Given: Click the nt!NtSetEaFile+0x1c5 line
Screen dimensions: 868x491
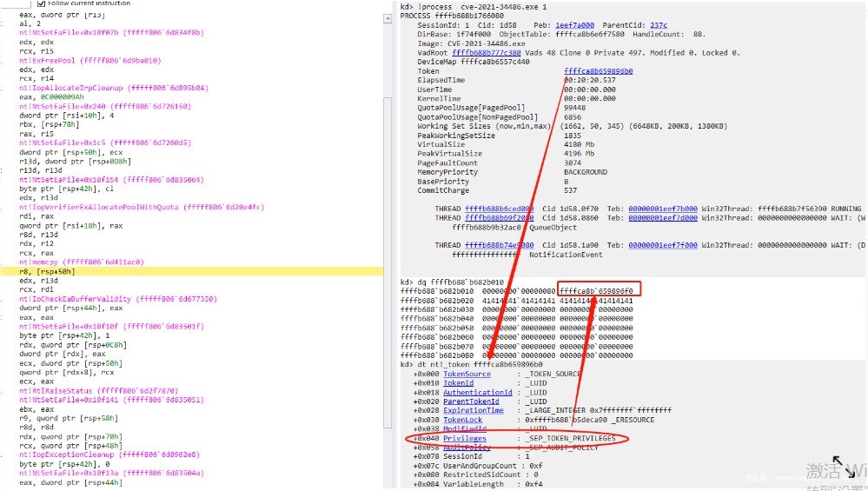Looking at the screenshot, I should coord(104,143).
